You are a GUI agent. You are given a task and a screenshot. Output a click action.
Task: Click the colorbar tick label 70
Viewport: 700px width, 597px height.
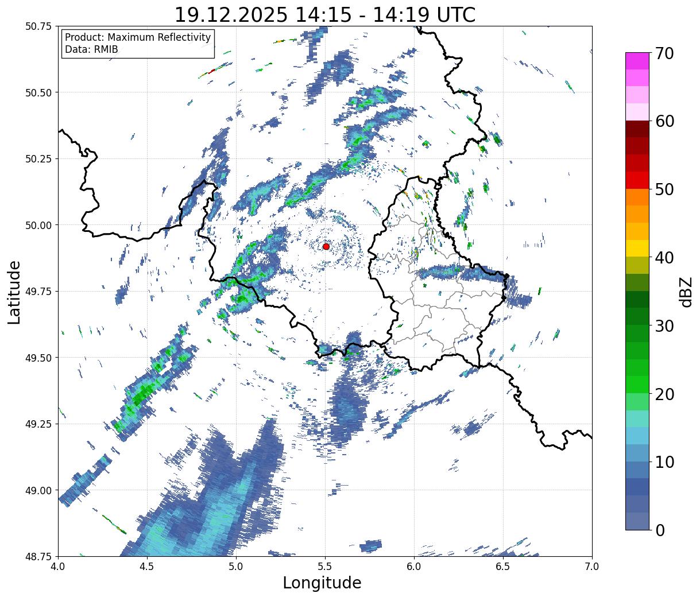(x=664, y=53)
